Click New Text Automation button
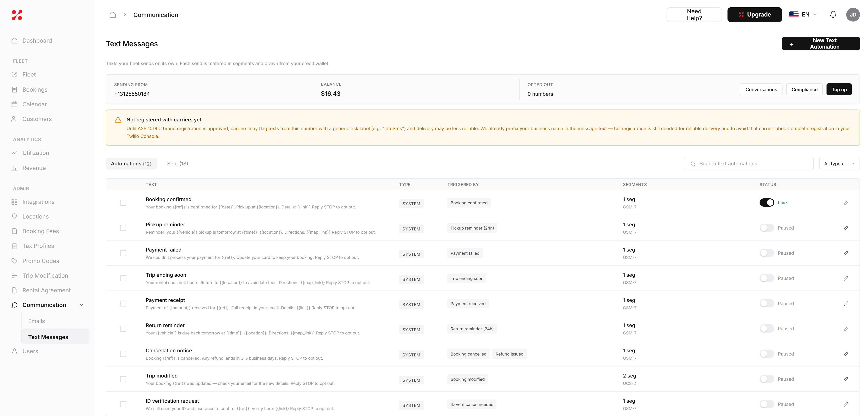Screen dimensions: 868x416 tap(821, 44)
